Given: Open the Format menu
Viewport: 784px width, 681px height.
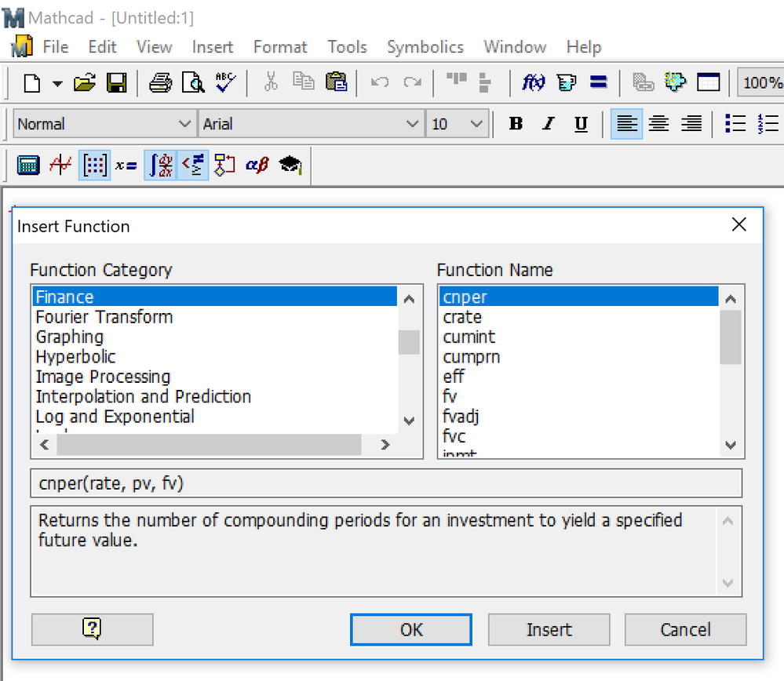Looking at the screenshot, I should point(280,47).
